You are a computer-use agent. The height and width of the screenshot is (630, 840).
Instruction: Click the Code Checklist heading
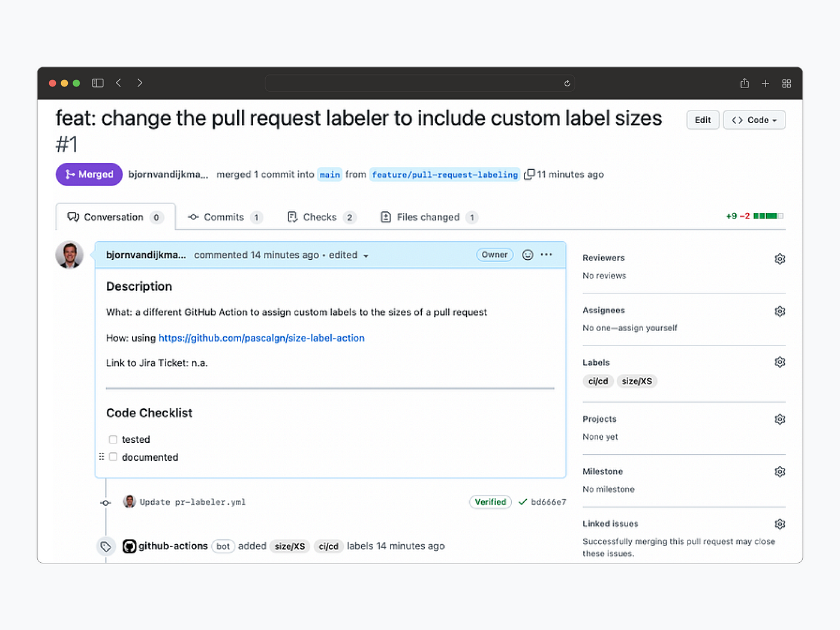149,413
